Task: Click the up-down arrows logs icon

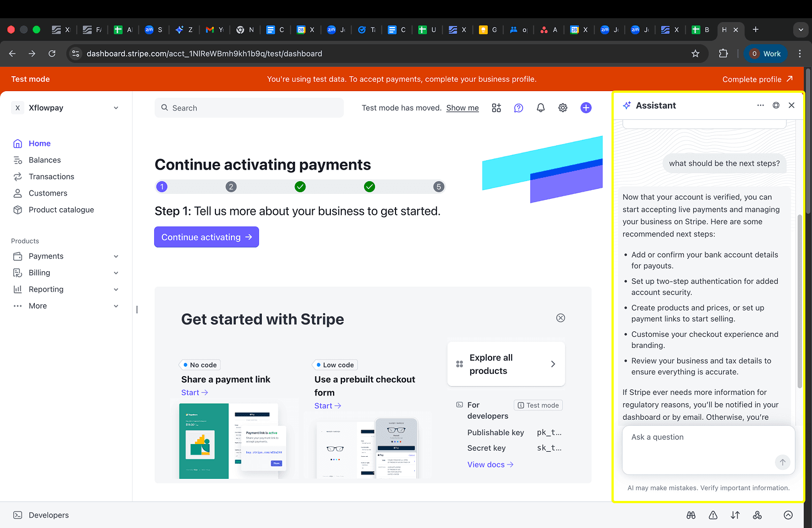Action: click(x=735, y=515)
